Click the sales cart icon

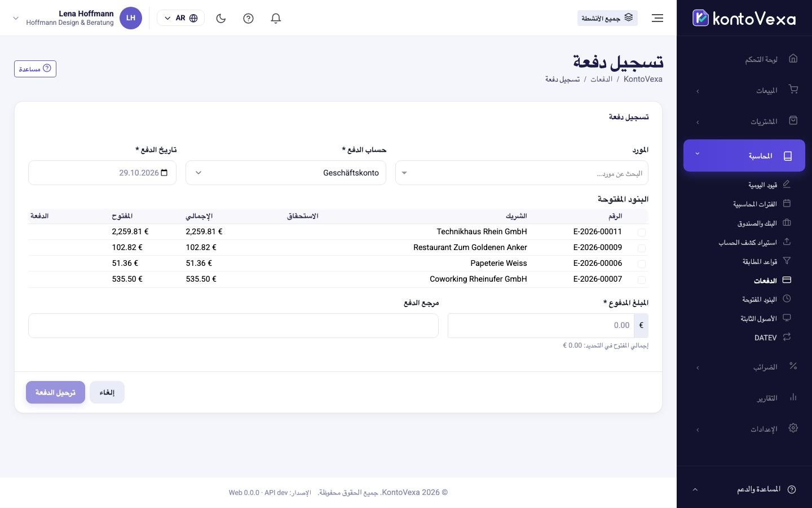tap(793, 90)
